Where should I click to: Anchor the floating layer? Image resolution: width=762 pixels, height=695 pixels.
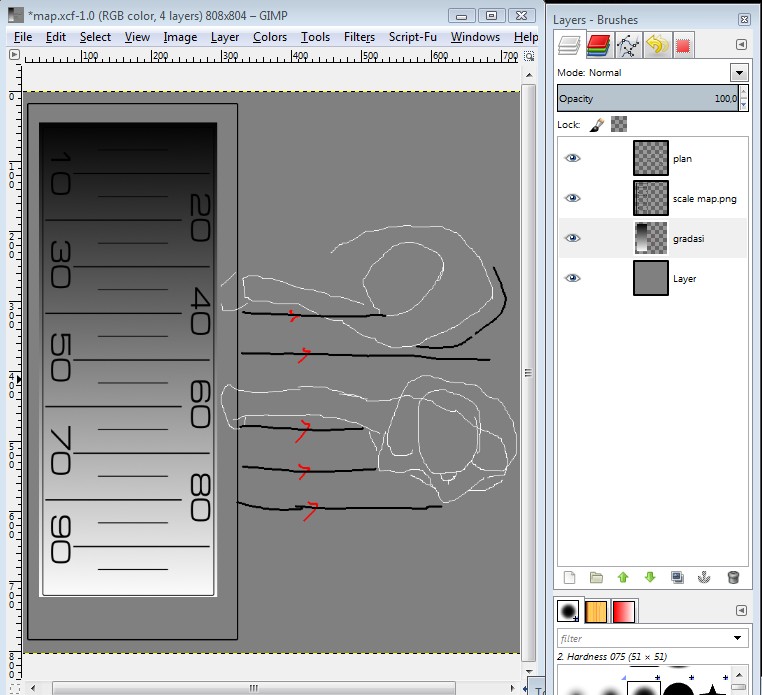704,577
